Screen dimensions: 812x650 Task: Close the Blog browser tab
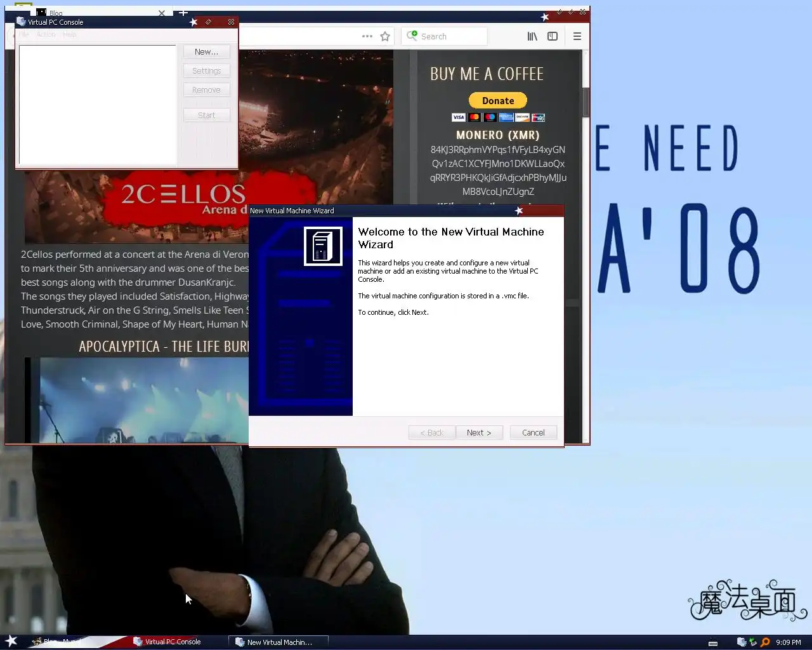[x=162, y=13]
